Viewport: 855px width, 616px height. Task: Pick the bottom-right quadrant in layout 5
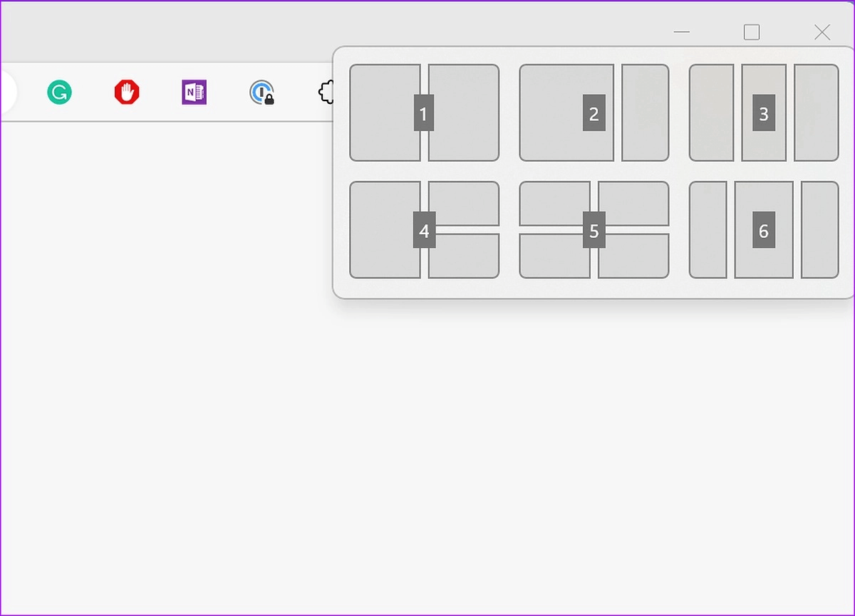633,256
